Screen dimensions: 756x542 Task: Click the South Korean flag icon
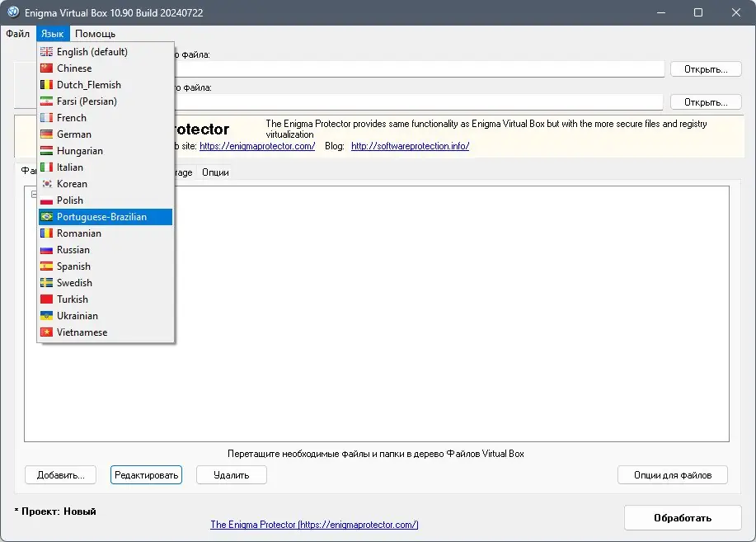47,184
